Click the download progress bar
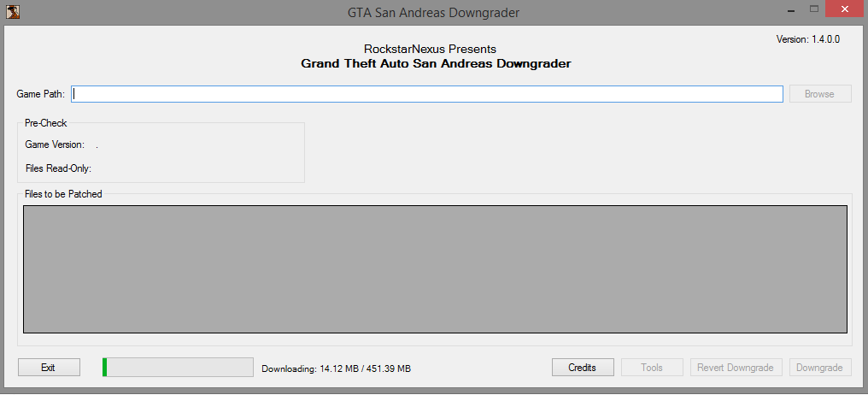 178,368
